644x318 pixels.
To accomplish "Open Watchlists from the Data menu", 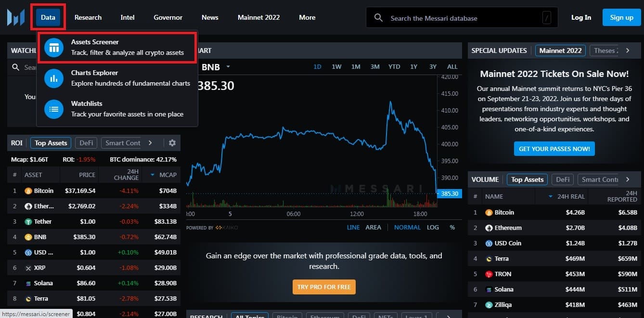I will [x=117, y=109].
